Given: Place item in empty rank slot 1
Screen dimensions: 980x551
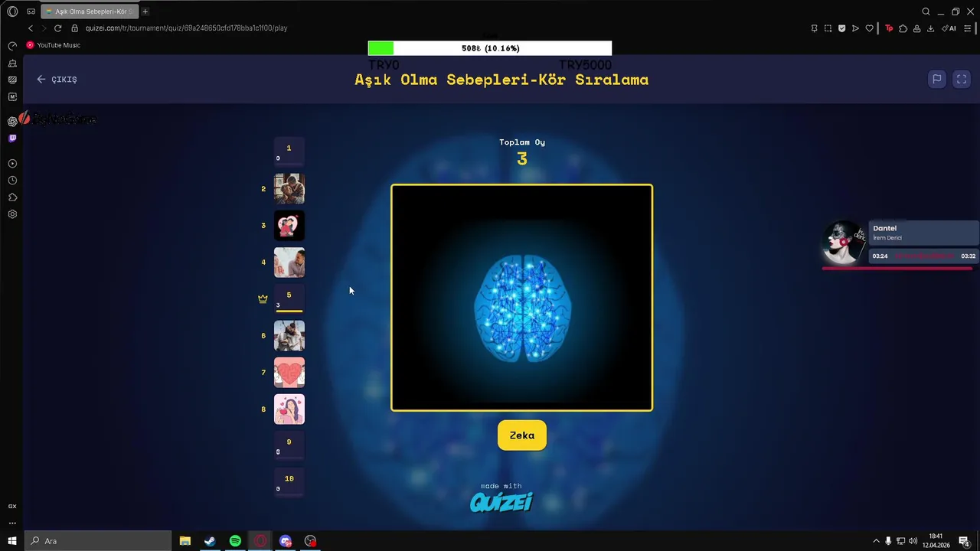Looking at the screenshot, I should coord(289,152).
